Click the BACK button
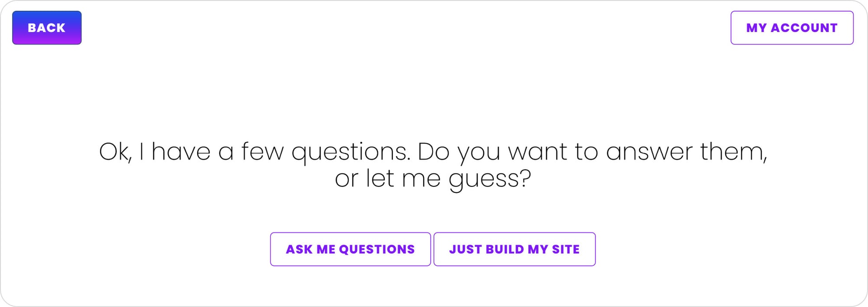868x307 pixels. (x=47, y=28)
